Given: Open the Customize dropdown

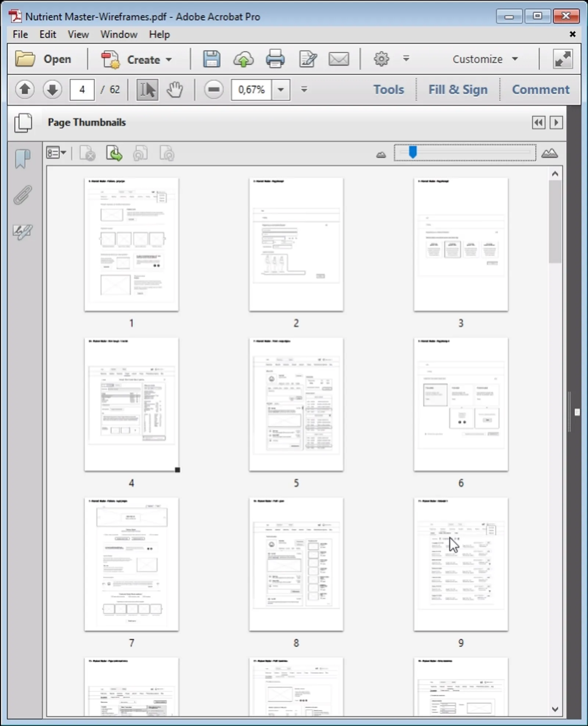Looking at the screenshot, I should [485, 59].
